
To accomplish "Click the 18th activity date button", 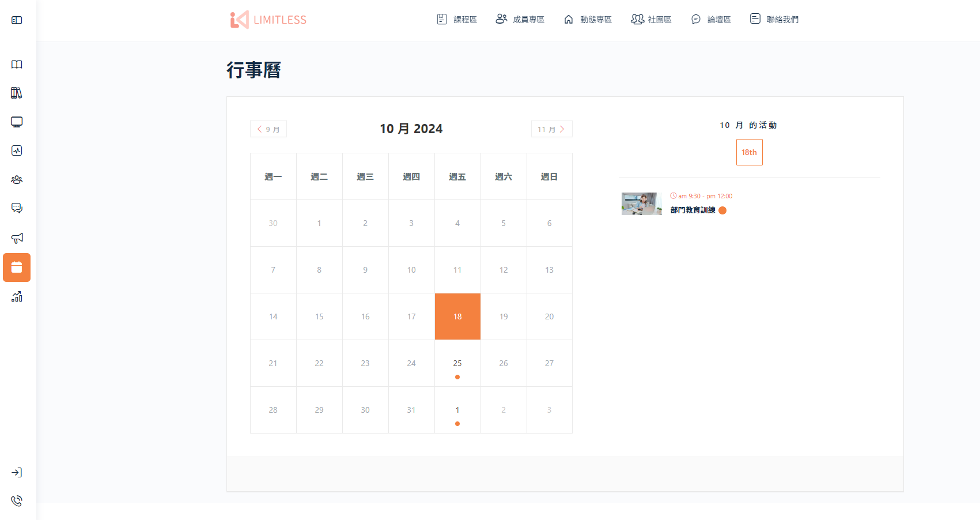I will coord(749,152).
